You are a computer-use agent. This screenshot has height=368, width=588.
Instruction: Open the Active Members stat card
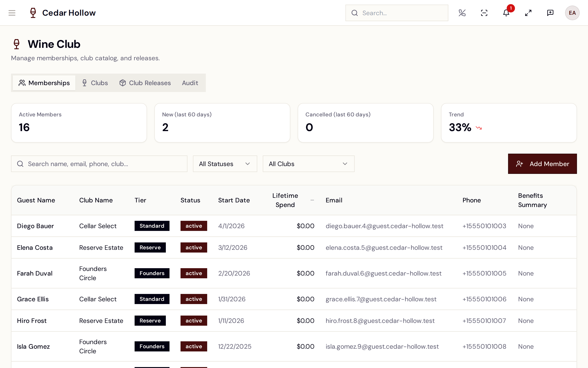(x=79, y=123)
